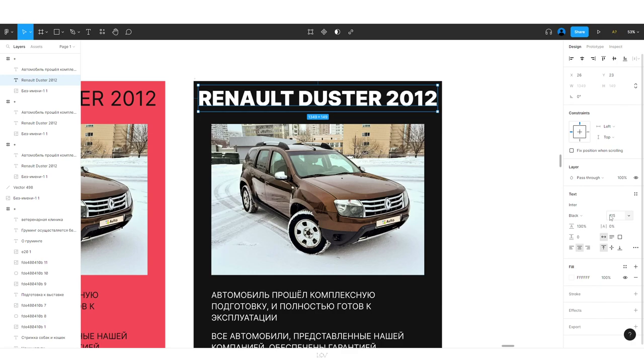Image resolution: width=644 pixels, height=362 pixels.
Task: Open Pass through blend mode dropdown
Action: coord(590,178)
